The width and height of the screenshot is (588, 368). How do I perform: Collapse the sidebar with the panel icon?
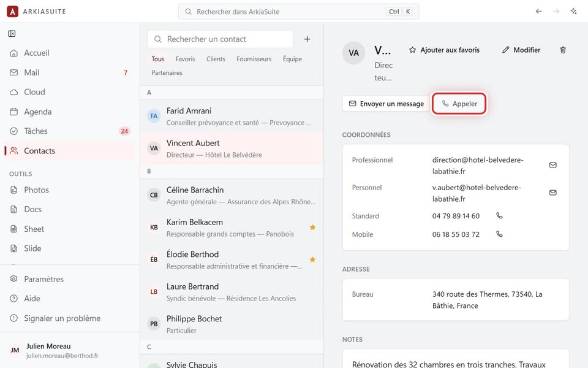(x=12, y=34)
